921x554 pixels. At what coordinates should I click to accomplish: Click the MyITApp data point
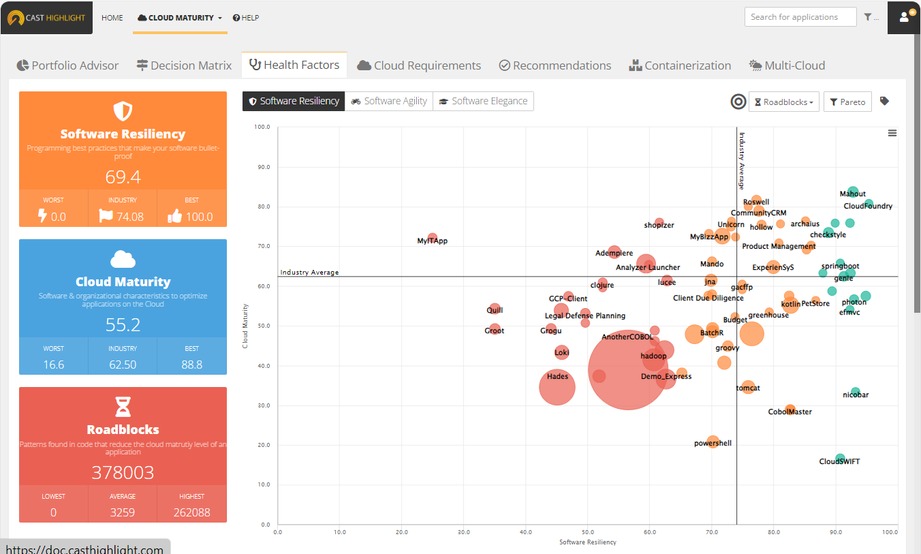[x=432, y=239]
